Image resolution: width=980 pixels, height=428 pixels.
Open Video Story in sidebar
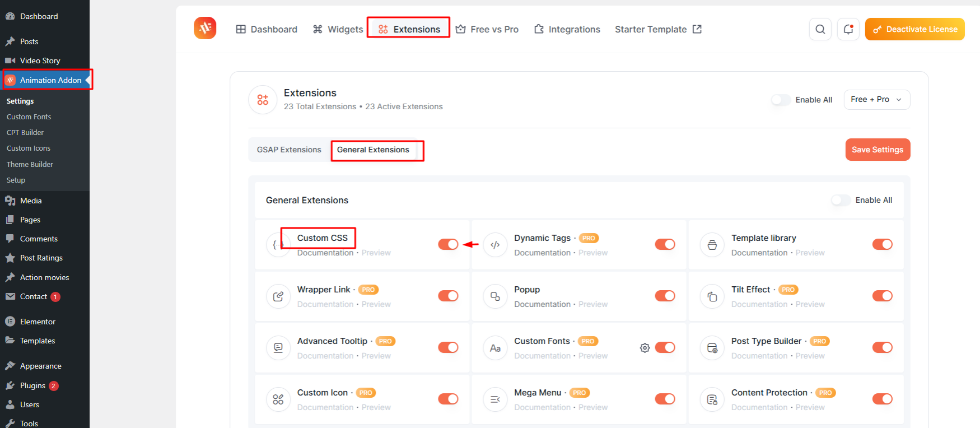click(x=45, y=61)
